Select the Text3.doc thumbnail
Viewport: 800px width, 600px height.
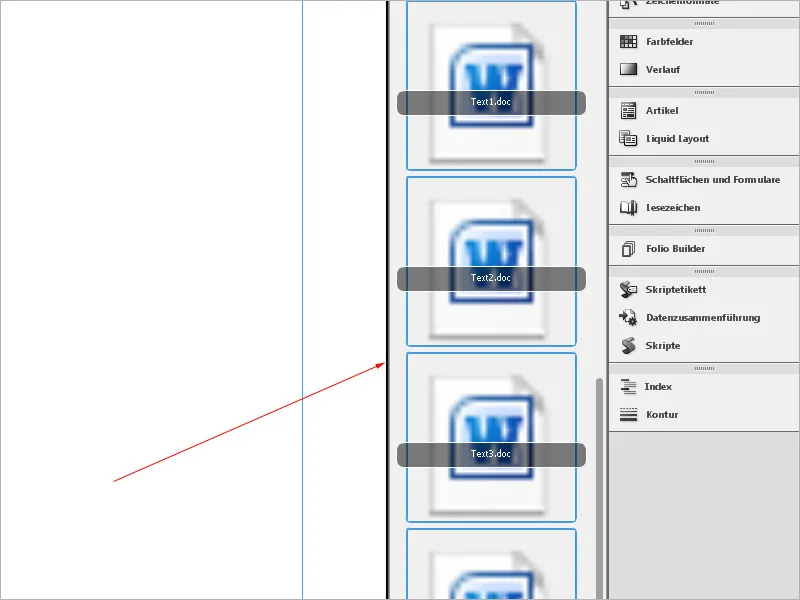[491, 437]
